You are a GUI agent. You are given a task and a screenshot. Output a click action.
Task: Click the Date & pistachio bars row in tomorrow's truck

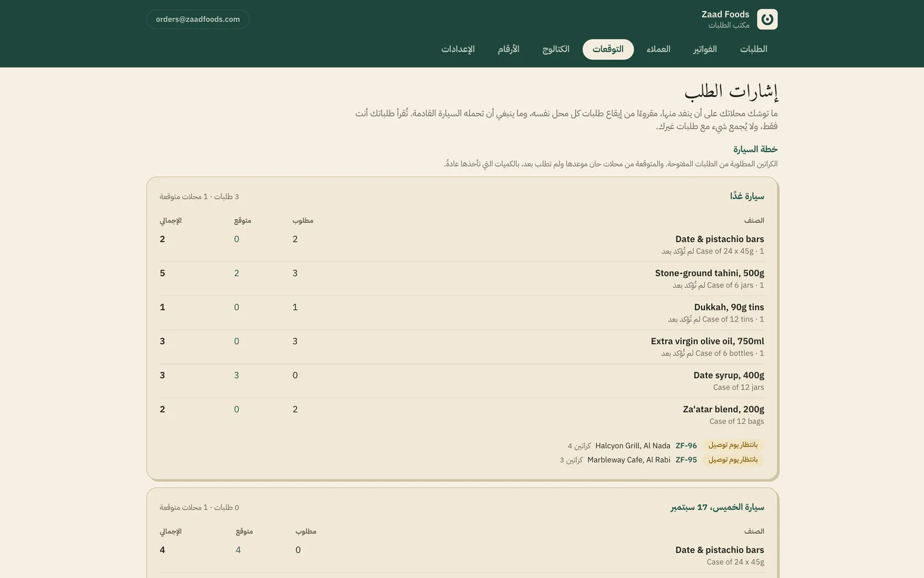pos(462,245)
